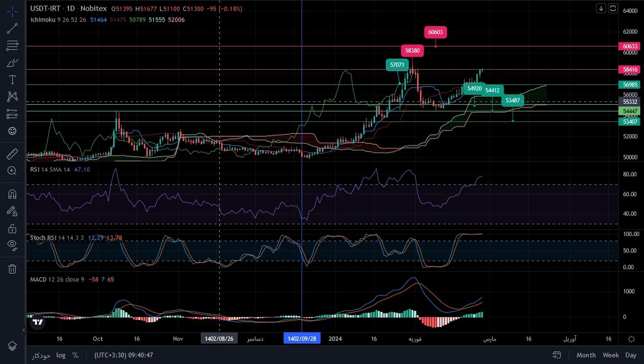Image resolution: width=644 pixels, height=364 pixels.
Task: Open the Fibonacci retracement tools
Action: tap(12, 46)
